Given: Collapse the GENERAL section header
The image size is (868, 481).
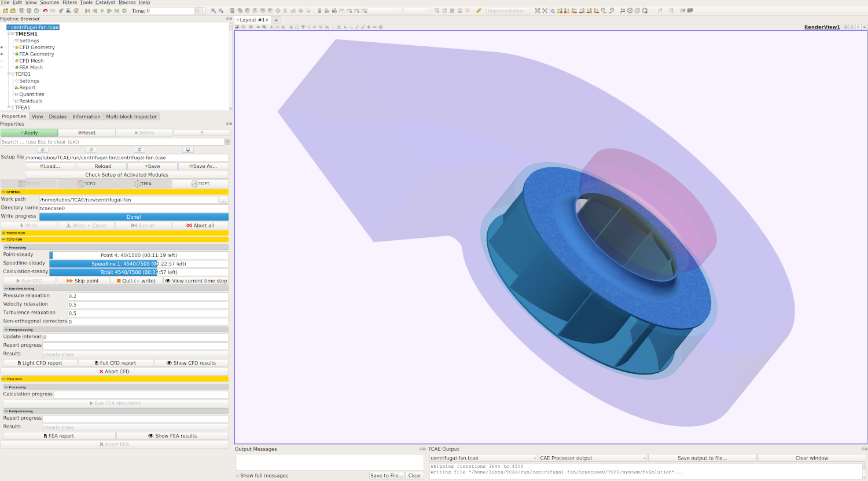Looking at the screenshot, I should [3, 192].
